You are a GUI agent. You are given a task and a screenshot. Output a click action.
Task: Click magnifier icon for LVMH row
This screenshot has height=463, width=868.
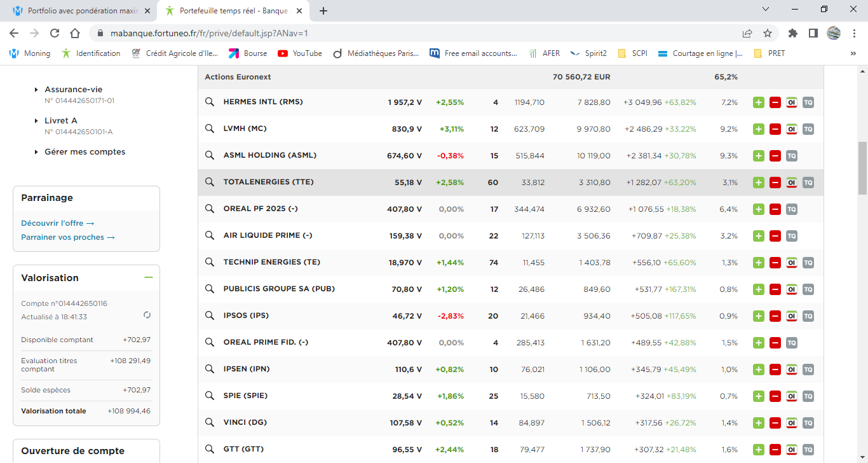210,128
